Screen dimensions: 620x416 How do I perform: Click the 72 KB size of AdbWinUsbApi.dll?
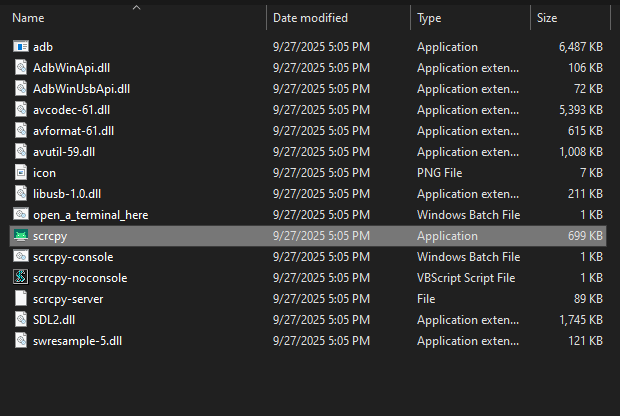click(588, 89)
